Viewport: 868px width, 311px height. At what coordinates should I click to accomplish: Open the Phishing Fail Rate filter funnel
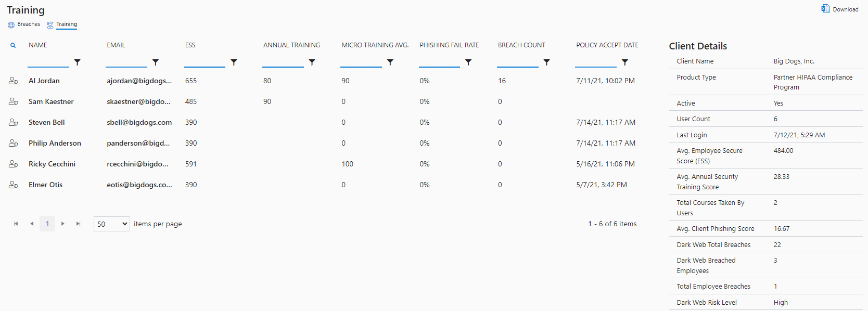pyautogui.click(x=468, y=62)
